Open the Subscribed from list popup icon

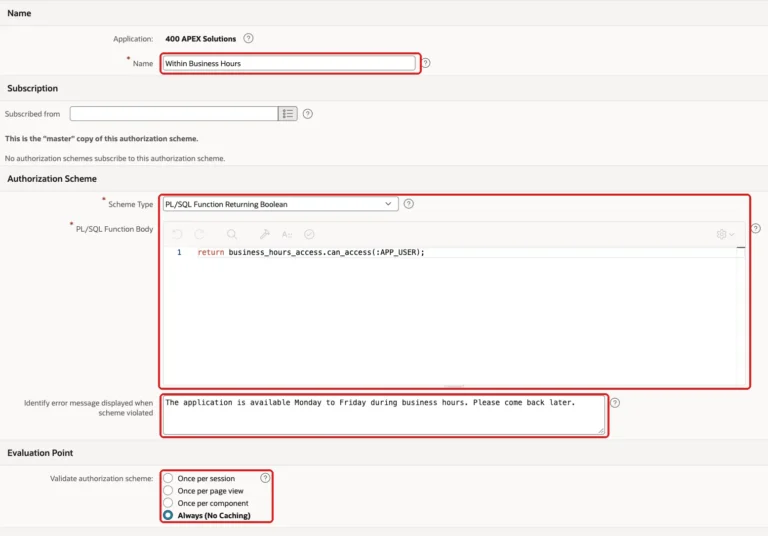point(288,114)
